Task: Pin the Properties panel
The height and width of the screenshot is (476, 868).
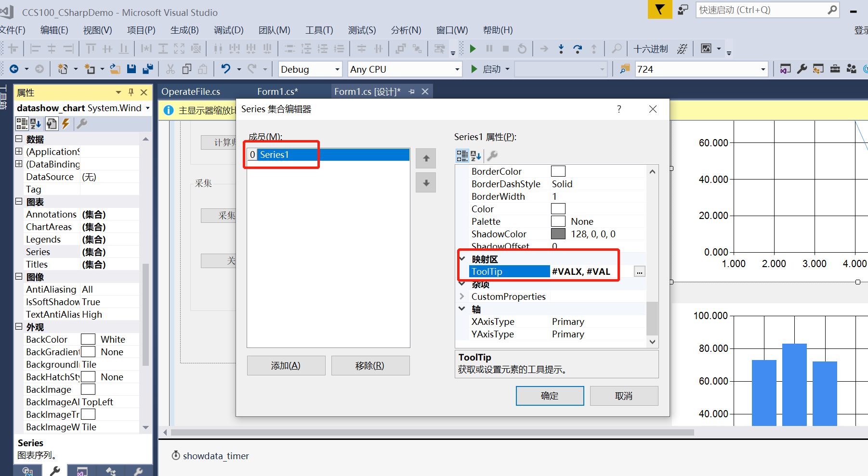Action: 130,92
